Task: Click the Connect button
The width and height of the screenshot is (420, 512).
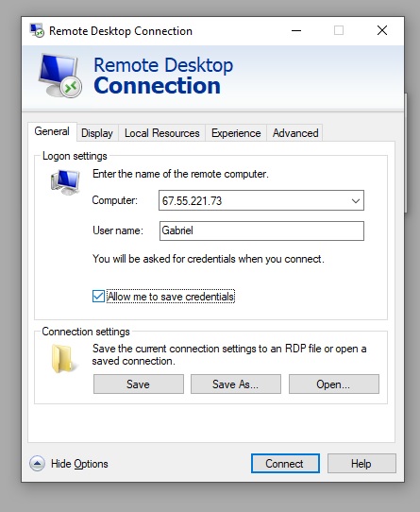Action: point(285,463)
